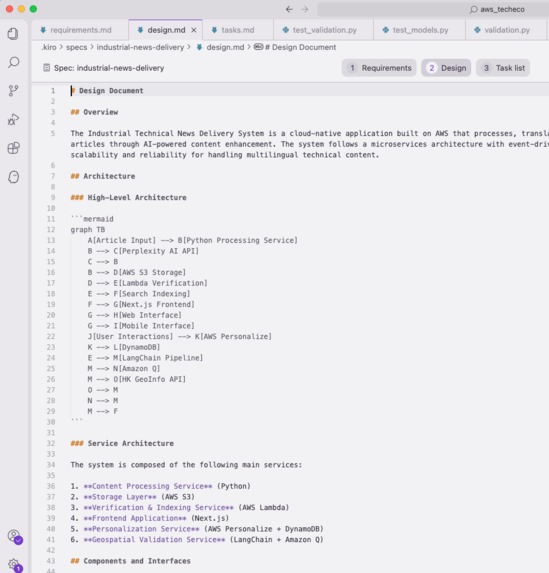
Task: Click Python icon on test_validation.py tab
Action: 285,30
